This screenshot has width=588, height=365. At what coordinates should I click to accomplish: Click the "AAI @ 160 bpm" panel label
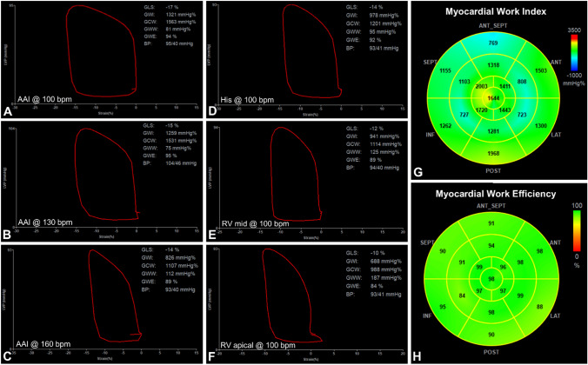[45, 343]
